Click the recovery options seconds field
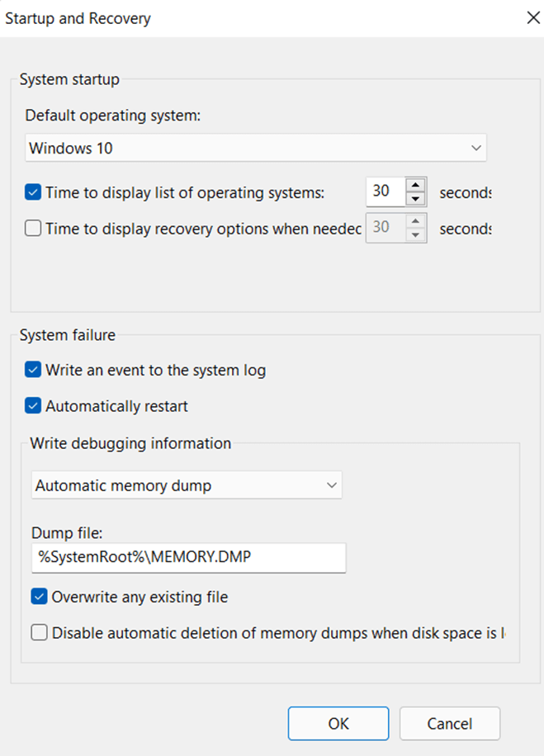This screenshot has height=756, width=544. click(385, 228)
